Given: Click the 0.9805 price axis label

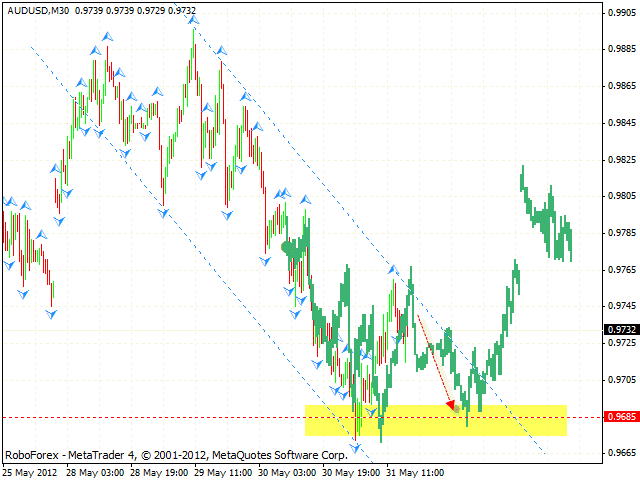Looking at the screenshot, I should [621, 196].
